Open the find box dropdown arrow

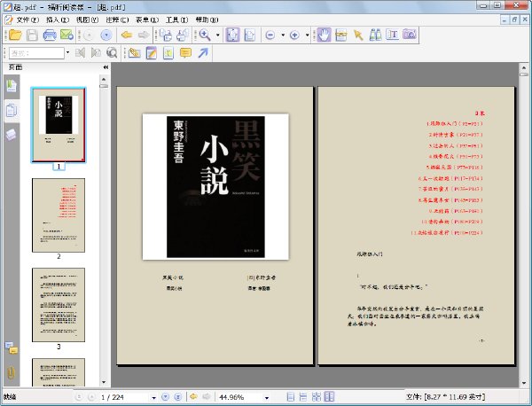click(x=68, y=52)
